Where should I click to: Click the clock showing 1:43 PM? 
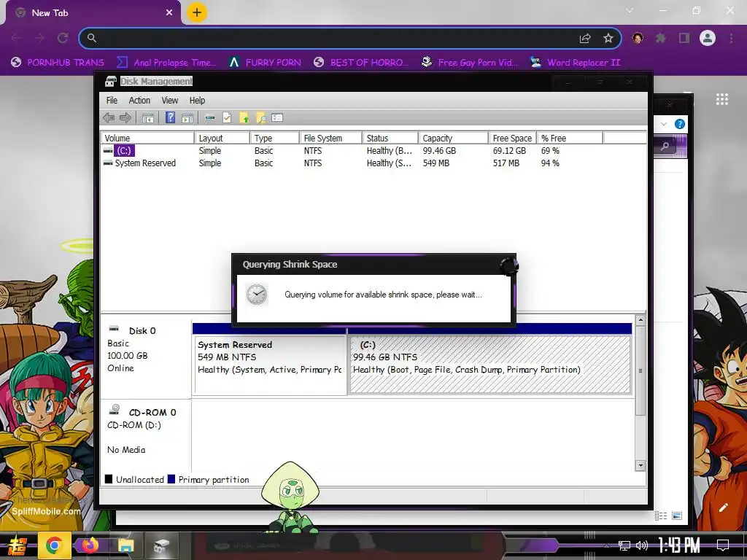[x=679, y=545]
